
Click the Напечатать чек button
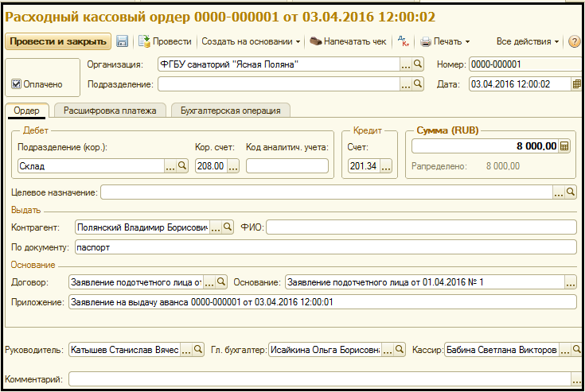[348, 41]
